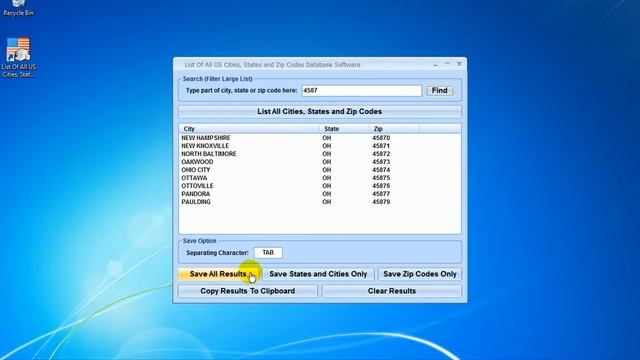The height and width of the screenshot is (360, 640).
Task: Click zip code 45872
Action: click(381, 154)
